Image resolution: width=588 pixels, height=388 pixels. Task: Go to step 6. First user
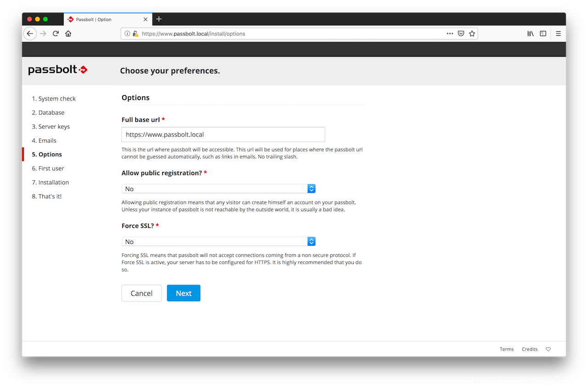(48, 169)
